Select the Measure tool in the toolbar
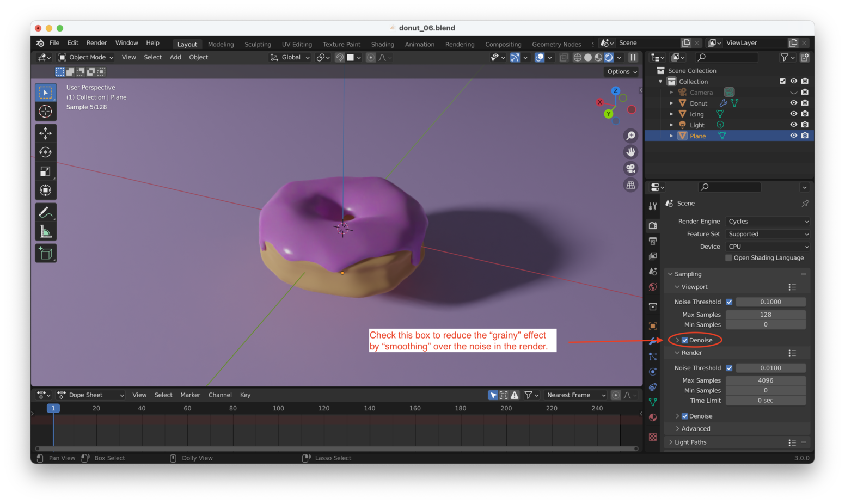Image resolution: width=845 pixels, height=504 pixels. [46, 230]
